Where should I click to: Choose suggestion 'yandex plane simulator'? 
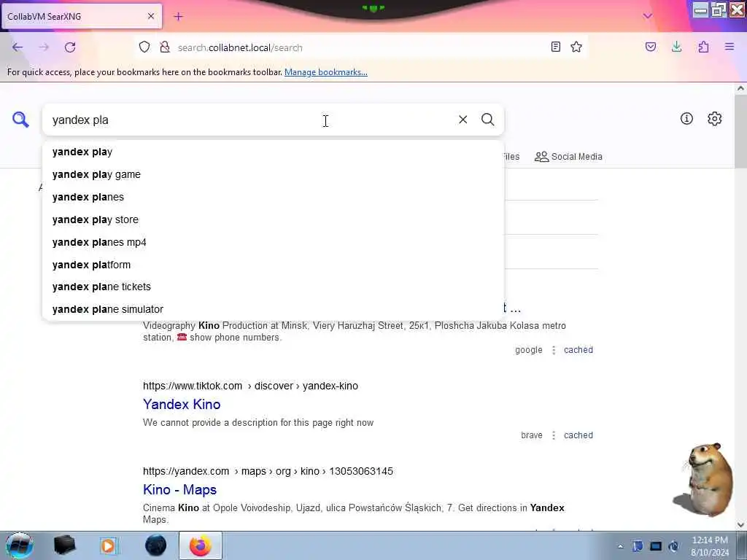tap(273, 309)
